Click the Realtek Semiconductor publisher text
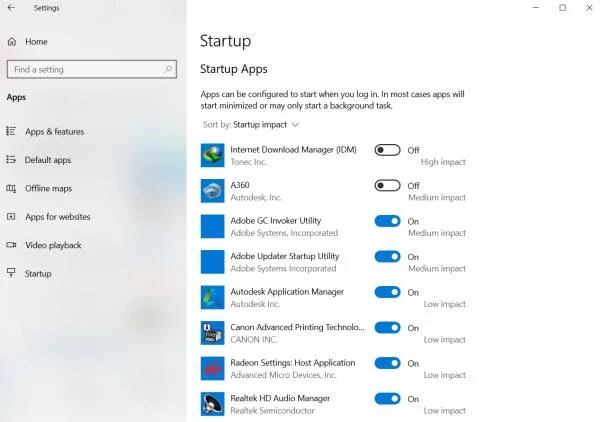 (272, 411)
